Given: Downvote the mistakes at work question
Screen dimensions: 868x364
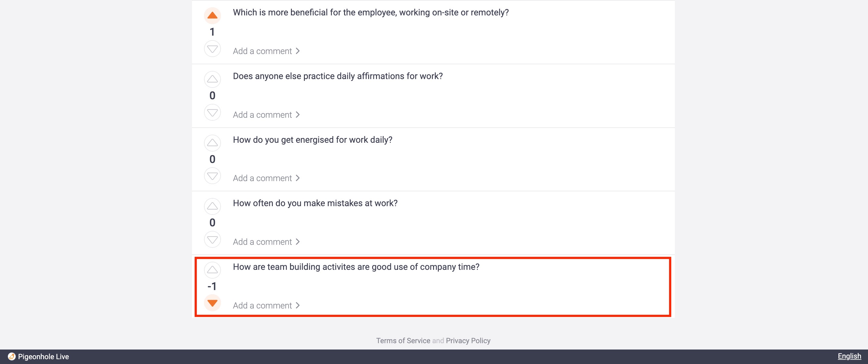Looking at the screenshot, I should point(212,239).
